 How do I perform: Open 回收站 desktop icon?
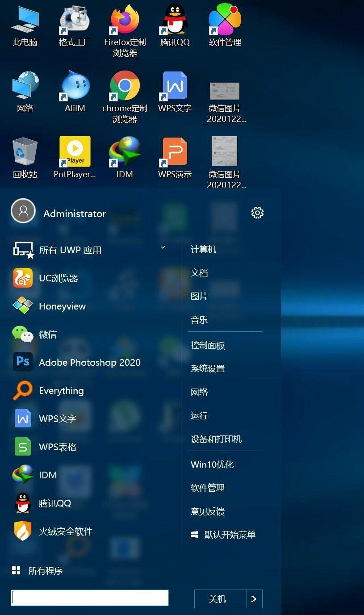pos(25,158)
